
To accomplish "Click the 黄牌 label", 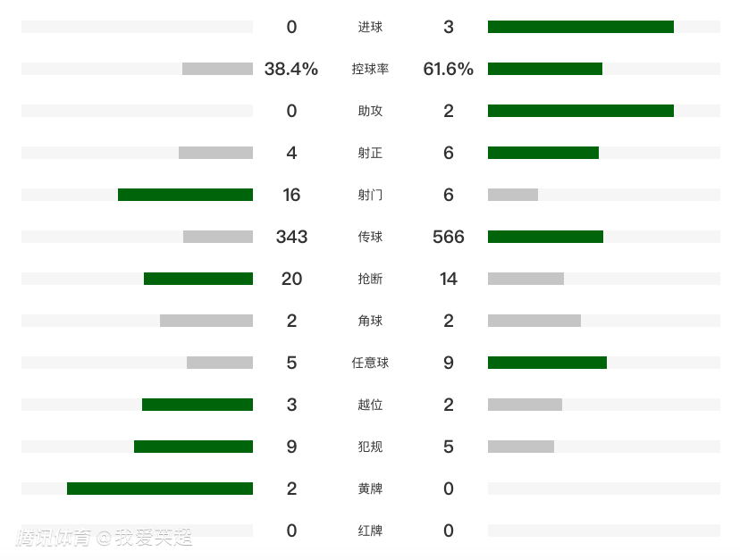I will pos(370,489).
